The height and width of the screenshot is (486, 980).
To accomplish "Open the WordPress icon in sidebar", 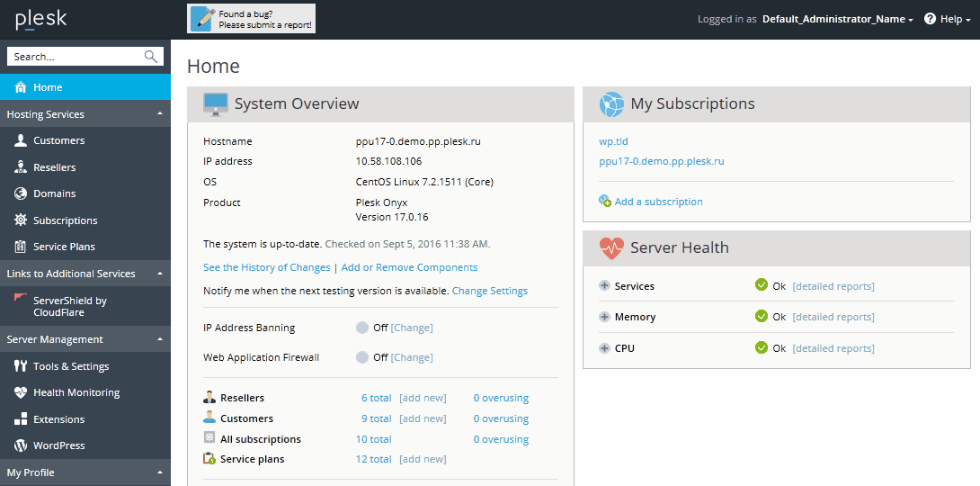I will pyautogui.click(x=21, y=445).
